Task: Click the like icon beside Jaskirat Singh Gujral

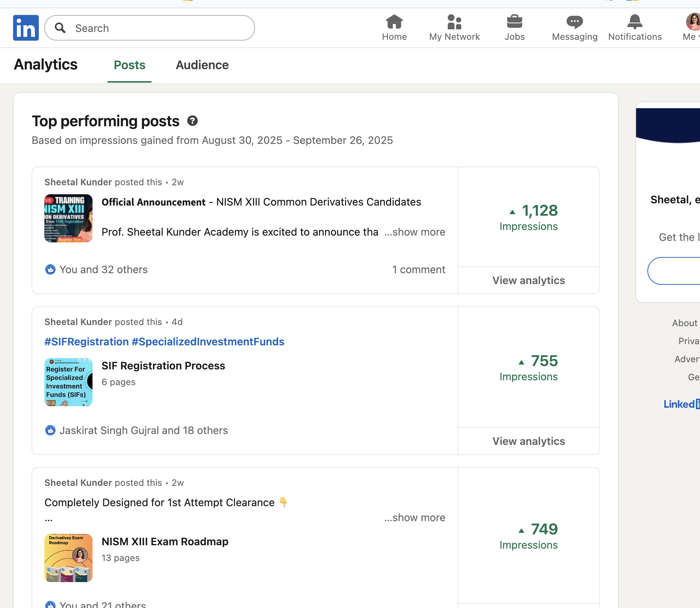Action: coord(50,430)
